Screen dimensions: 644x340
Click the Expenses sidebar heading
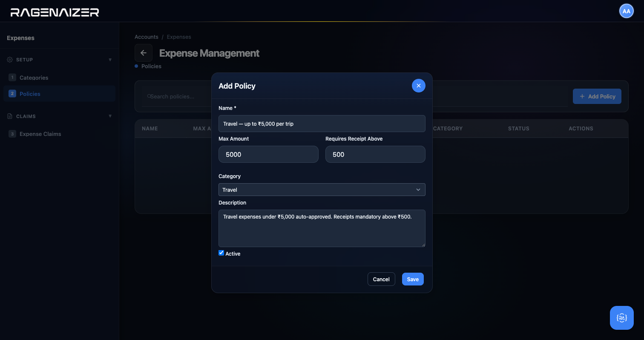pyautogui.click(x=20, y=38)
